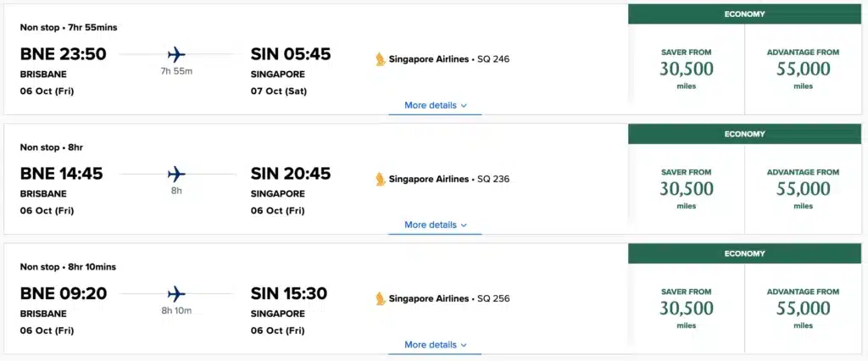Click the Economy header on the SQ 236 flight
868x361 pixels.
coord(744,134)
